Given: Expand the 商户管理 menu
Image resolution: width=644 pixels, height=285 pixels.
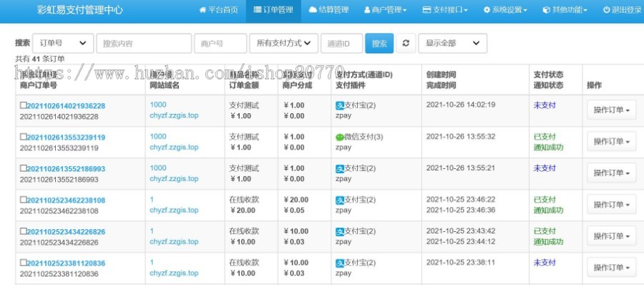Looking at the screenshot, I should (385, 10).
